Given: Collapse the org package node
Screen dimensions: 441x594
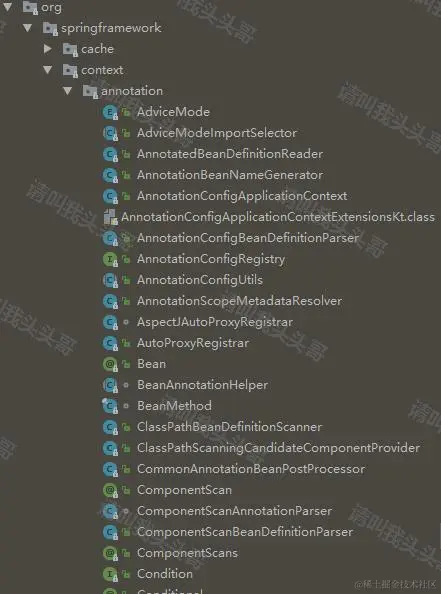Looking at the screenshot, I should click(8, 6).
